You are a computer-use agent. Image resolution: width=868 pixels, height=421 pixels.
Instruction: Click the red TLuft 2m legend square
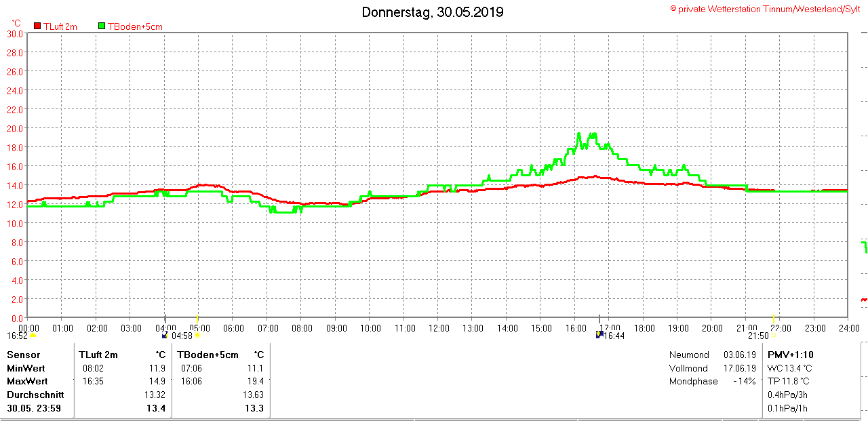[37, 26]
